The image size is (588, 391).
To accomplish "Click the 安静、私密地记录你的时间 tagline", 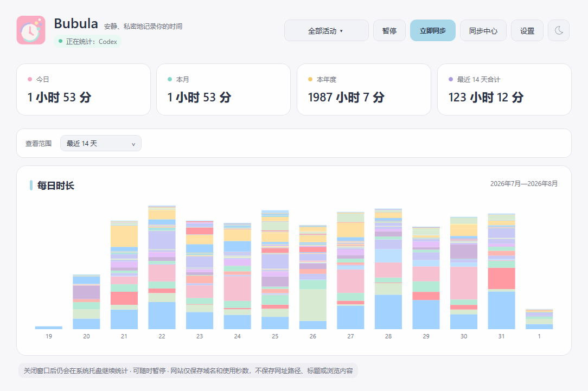I will point(143,26).
